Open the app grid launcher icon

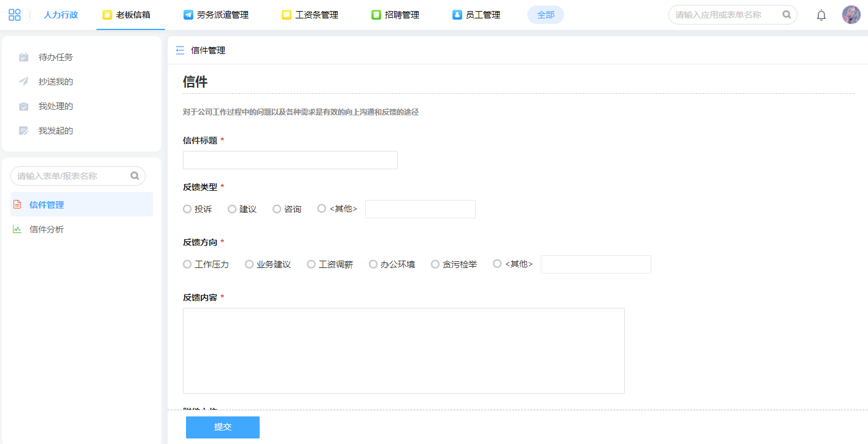(15, 15)
